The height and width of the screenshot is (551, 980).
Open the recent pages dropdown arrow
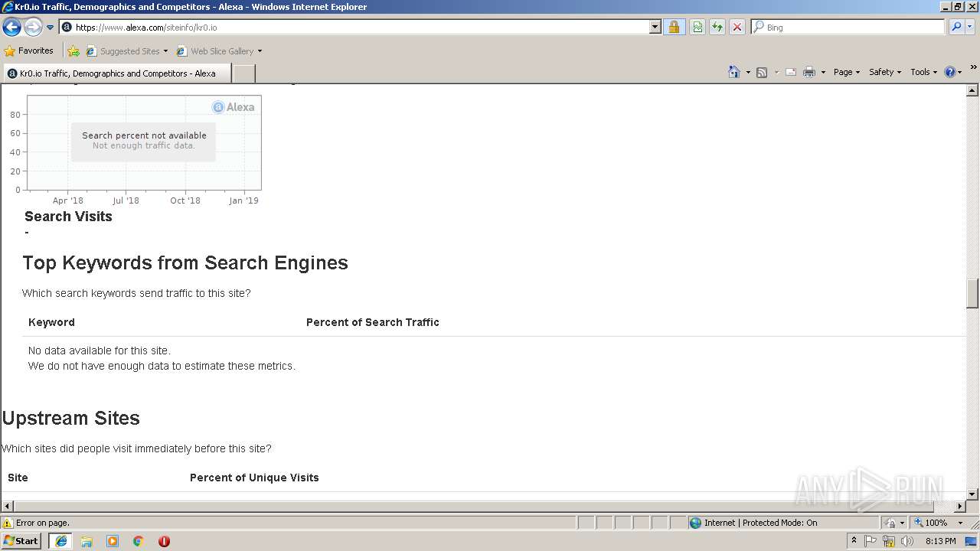click(x=51, y=28)
